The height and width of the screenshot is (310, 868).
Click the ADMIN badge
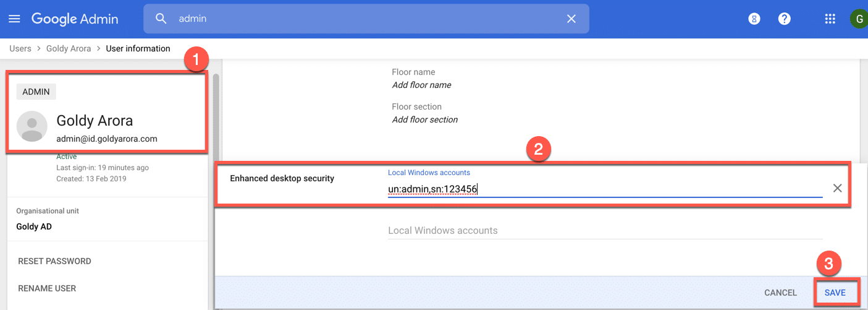(x=36, y=92)
